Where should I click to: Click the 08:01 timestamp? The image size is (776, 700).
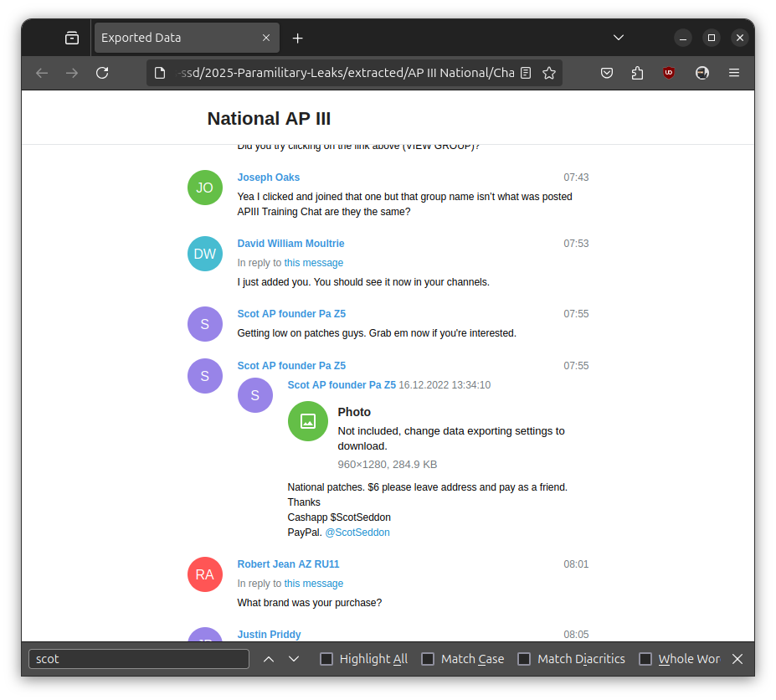pos(576,564)
